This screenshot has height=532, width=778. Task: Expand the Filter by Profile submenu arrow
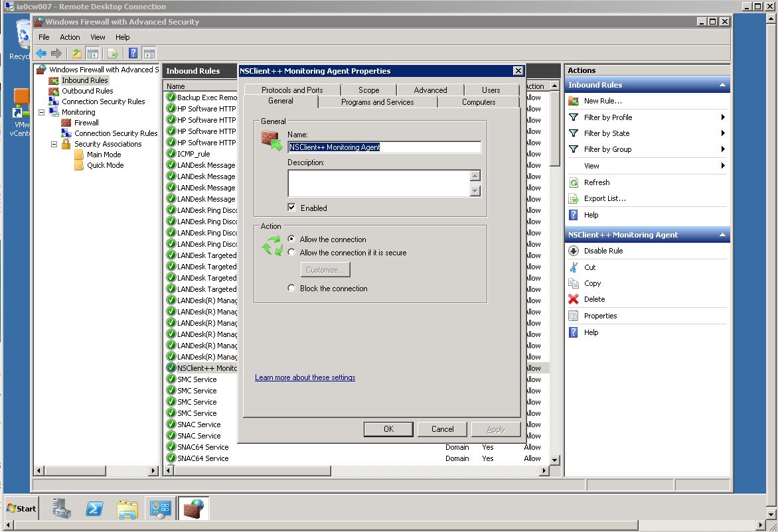pos(722,117)
